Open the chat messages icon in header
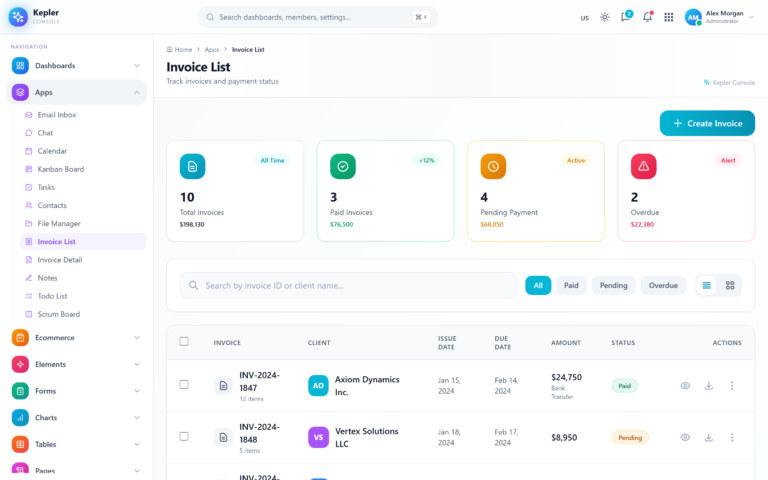 (625, 17)
